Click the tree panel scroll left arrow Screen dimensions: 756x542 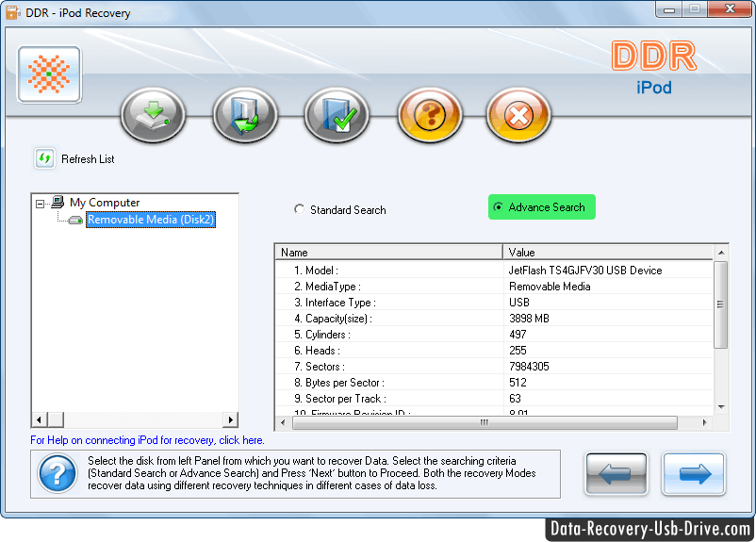pyautogui.click(x=40, y=419)
